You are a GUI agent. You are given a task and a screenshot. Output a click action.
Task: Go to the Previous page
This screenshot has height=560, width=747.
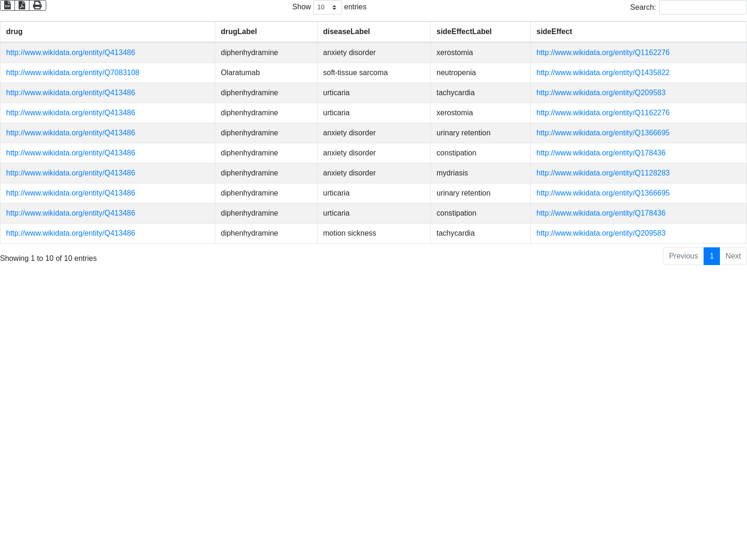(683, 256)
